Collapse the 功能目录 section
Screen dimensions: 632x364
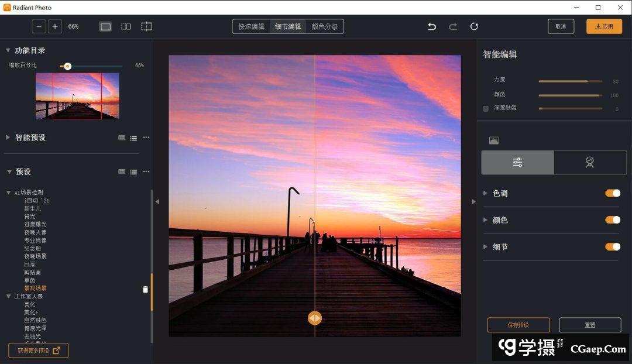click(8, 51)
